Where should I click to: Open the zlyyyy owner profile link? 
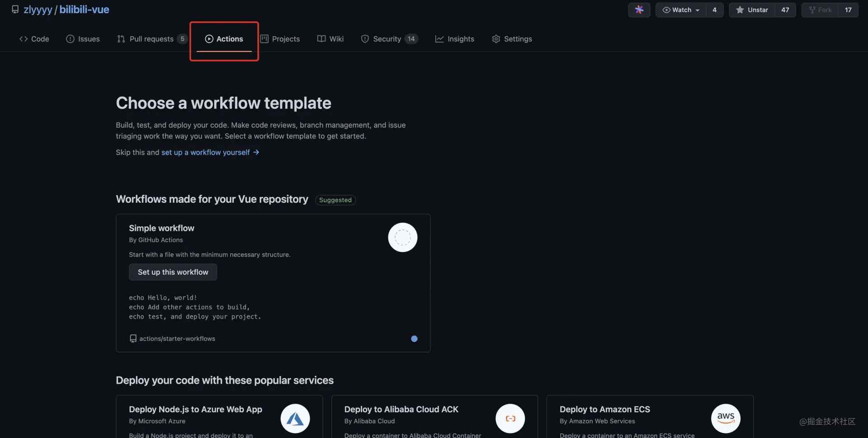pos(38,10)
